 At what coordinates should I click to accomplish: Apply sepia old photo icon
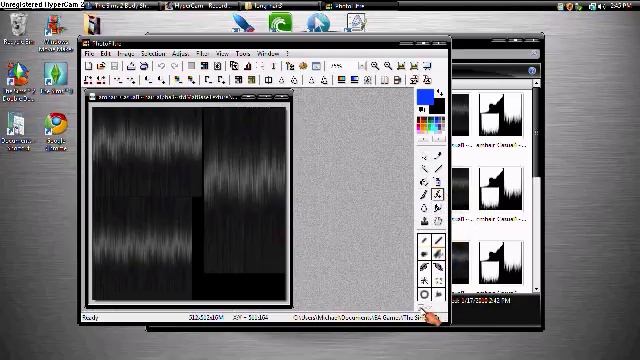coord(251,80)
